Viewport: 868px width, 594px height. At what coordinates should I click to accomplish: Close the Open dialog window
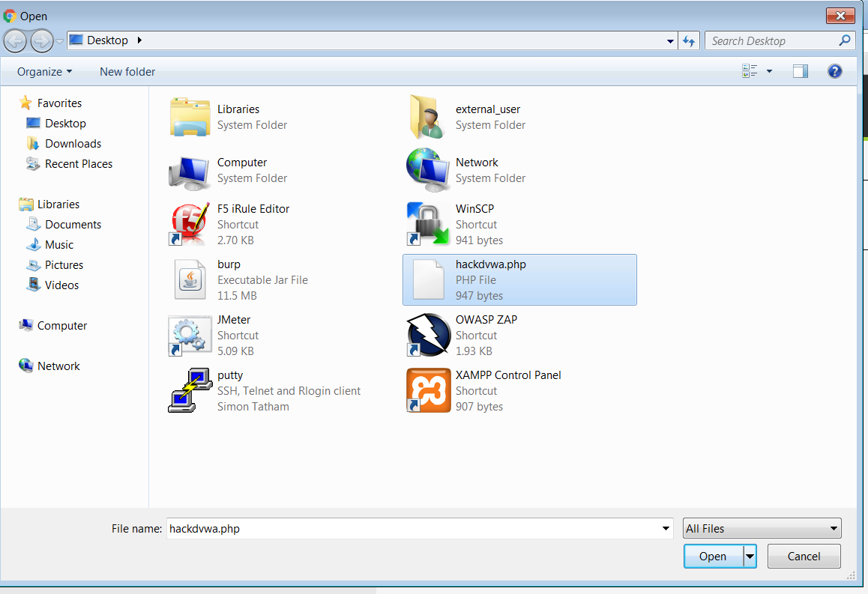point(840,16)
